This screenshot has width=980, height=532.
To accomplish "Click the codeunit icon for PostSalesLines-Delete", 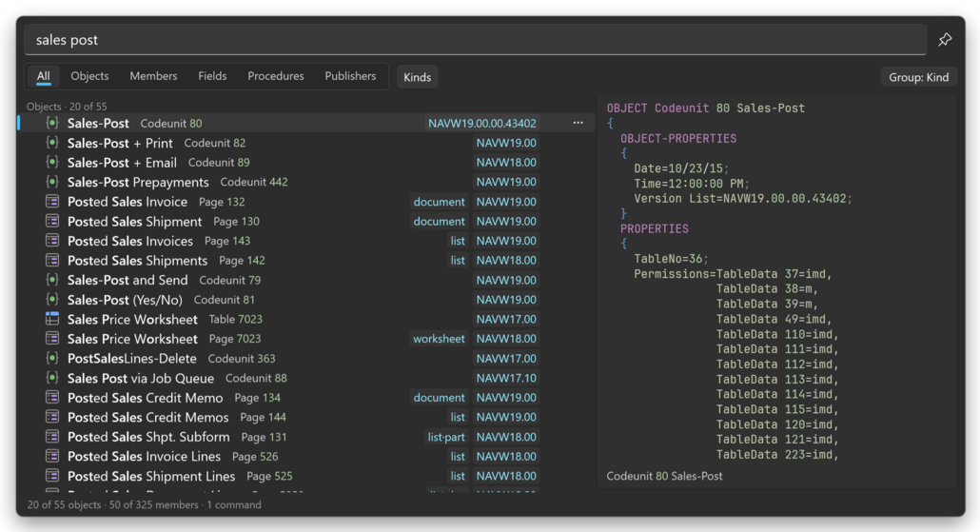I will (52, 358).
